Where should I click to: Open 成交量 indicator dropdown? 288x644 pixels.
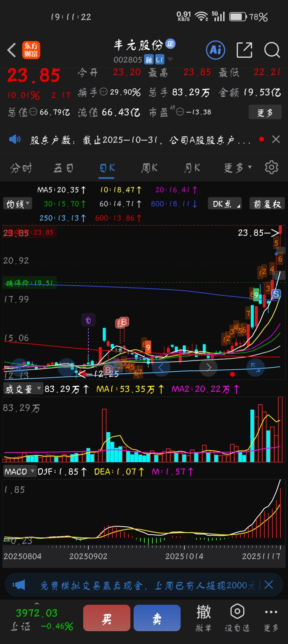coord(23,389)
